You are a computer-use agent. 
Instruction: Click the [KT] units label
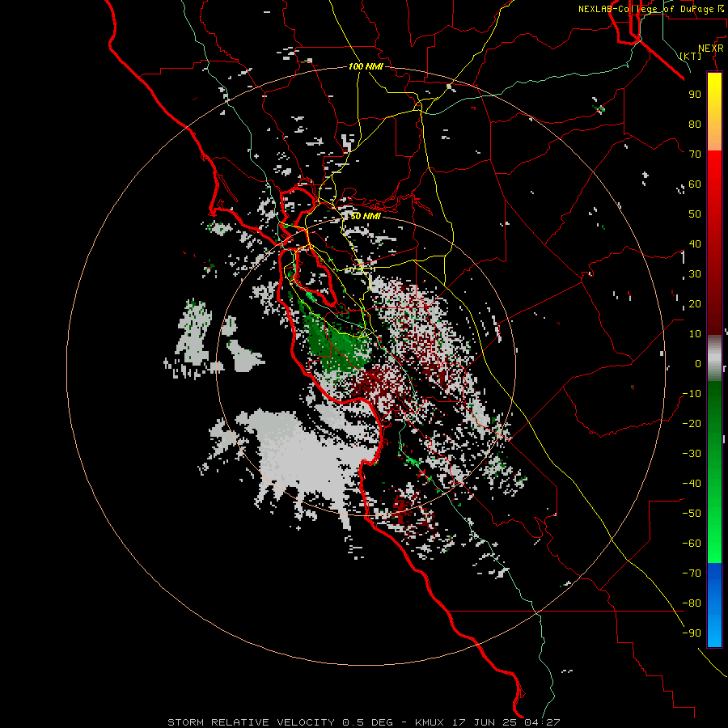[x=691, y=56]
